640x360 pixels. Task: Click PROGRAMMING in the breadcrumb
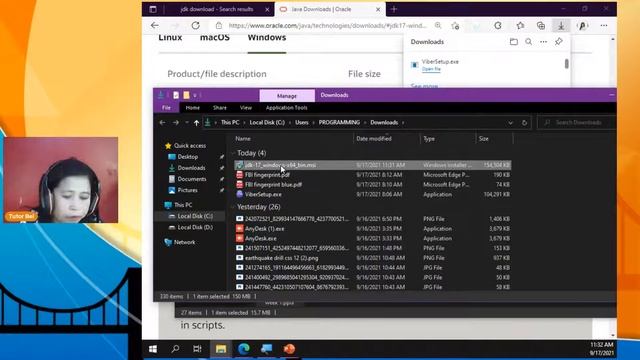(x=340, y=122)
